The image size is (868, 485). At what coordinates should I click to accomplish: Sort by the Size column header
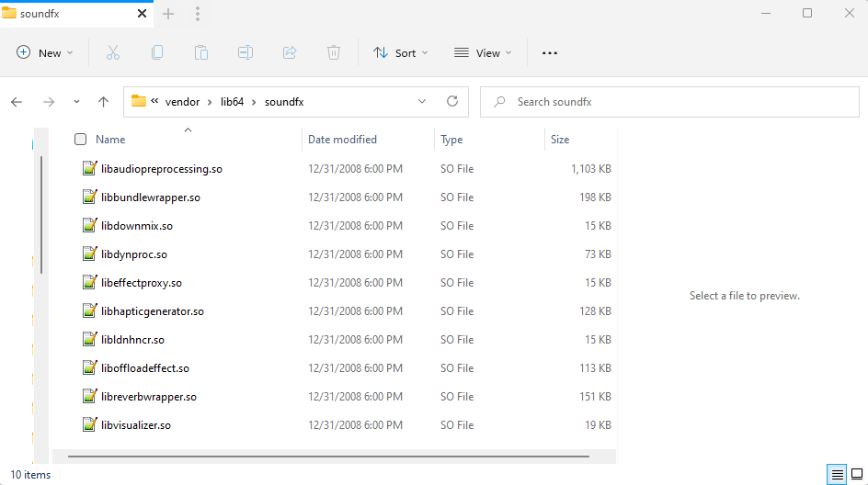560,140
